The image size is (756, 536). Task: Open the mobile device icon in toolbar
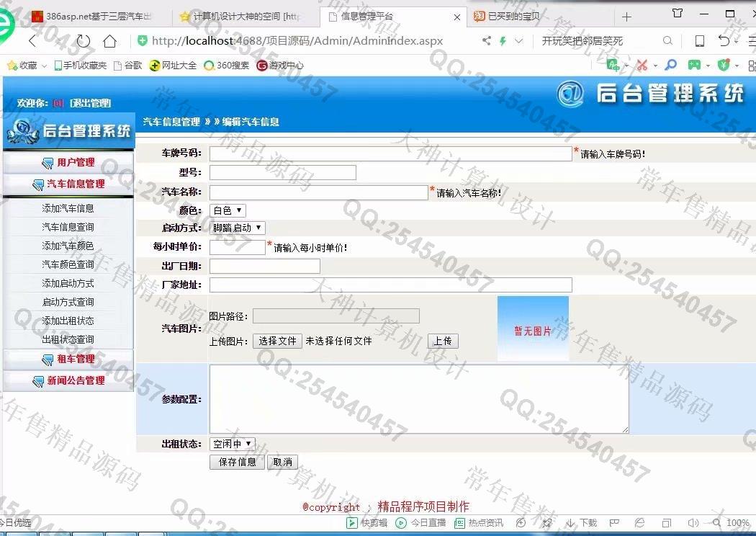point(699,41)
